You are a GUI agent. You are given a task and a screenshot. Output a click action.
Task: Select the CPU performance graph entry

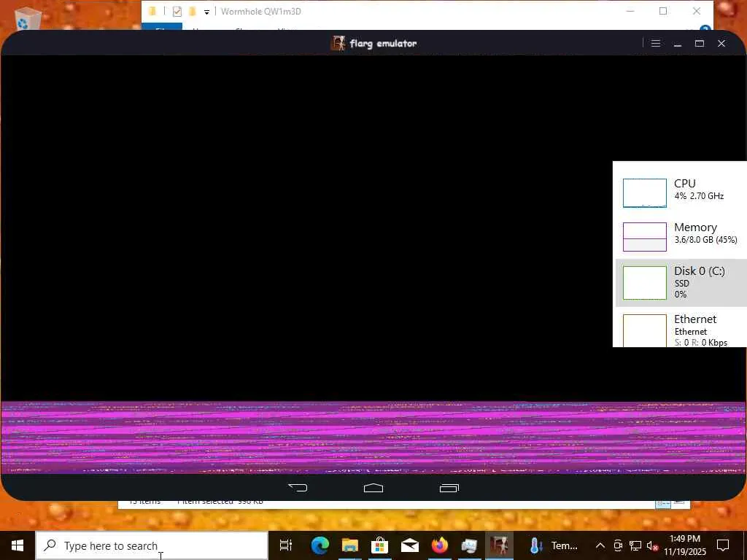[681, 192]
